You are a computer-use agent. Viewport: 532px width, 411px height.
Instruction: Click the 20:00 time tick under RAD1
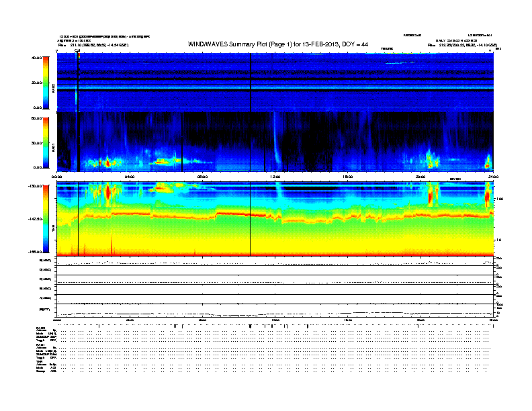point(420,177)
